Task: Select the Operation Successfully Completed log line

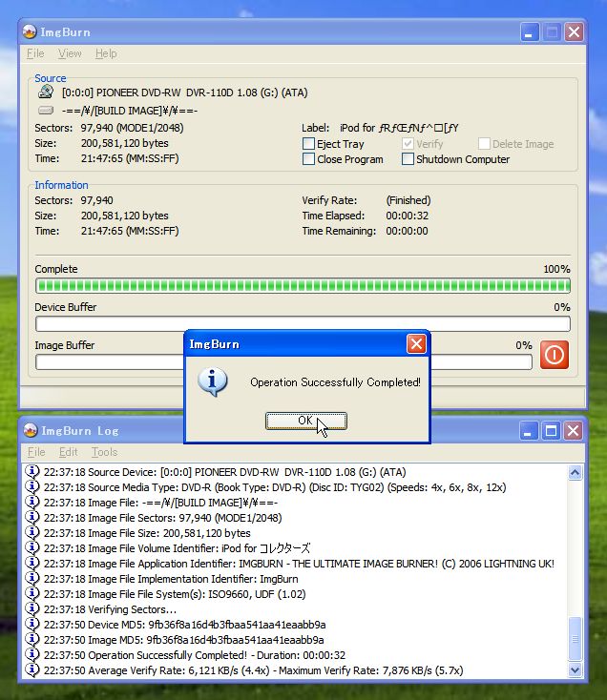Action: 195,655
